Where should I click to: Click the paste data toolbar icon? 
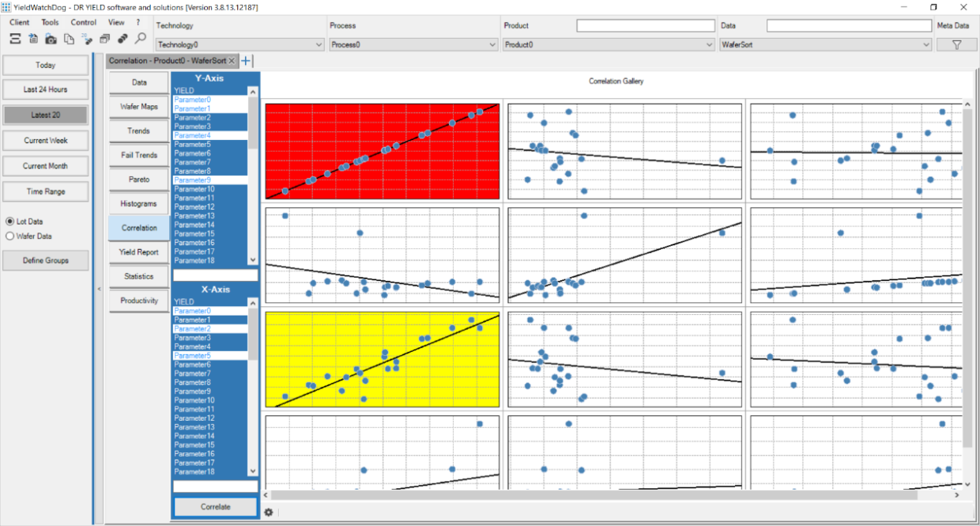[32, 39]
